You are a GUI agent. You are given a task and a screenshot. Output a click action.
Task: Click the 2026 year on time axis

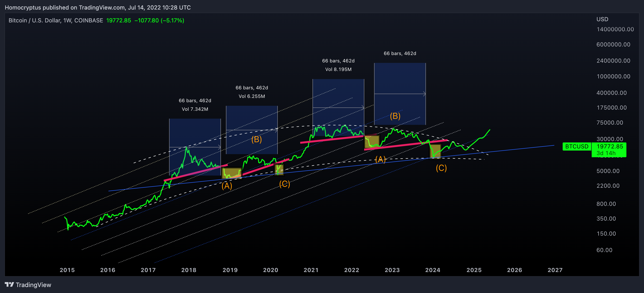point(515,270)
